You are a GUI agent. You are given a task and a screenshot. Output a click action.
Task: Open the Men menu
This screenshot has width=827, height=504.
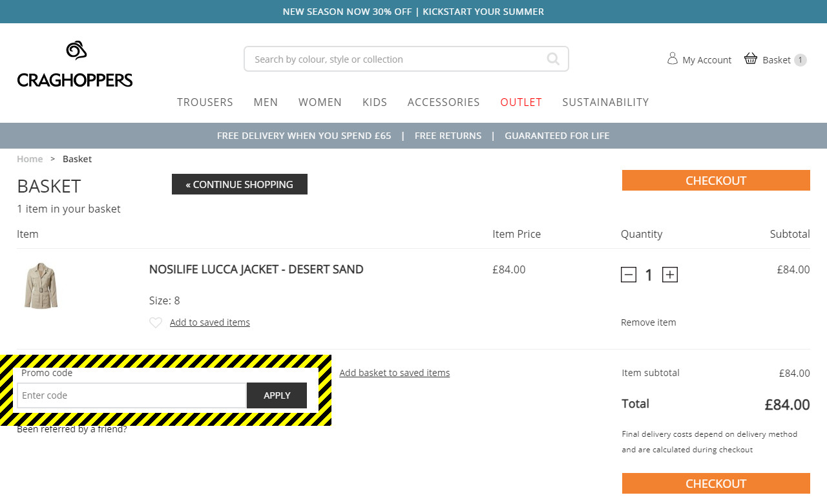point(266,102)
